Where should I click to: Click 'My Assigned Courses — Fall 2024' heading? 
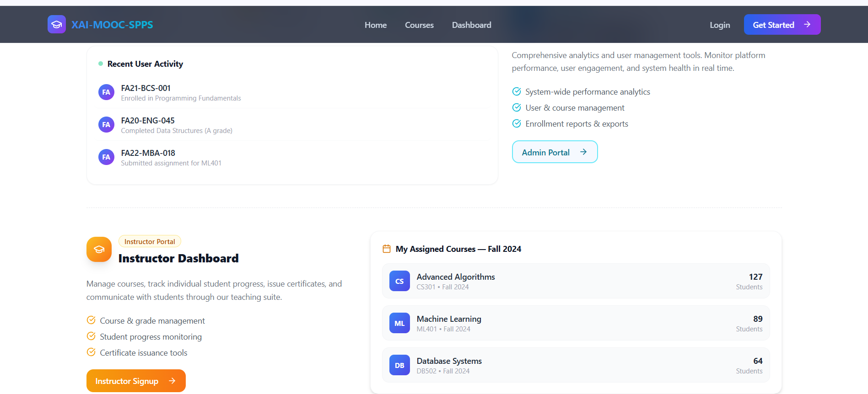click(x=458, y=249)
